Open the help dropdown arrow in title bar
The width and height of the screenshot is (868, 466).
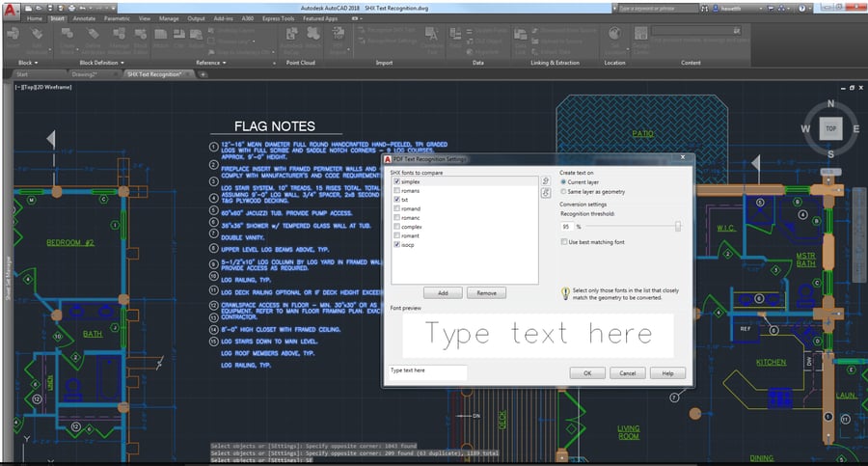coord(810,9)
